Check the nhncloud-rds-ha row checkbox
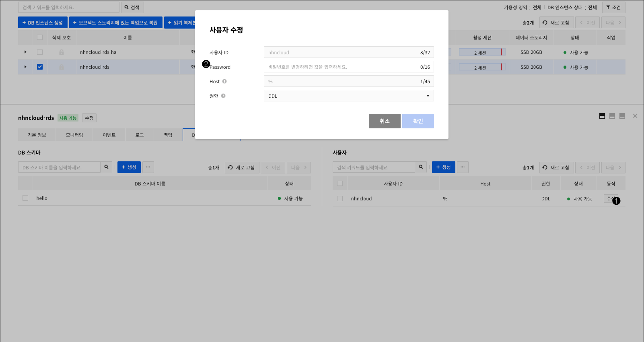The height and width of the screenshot is (342, 644). (40, 52)
